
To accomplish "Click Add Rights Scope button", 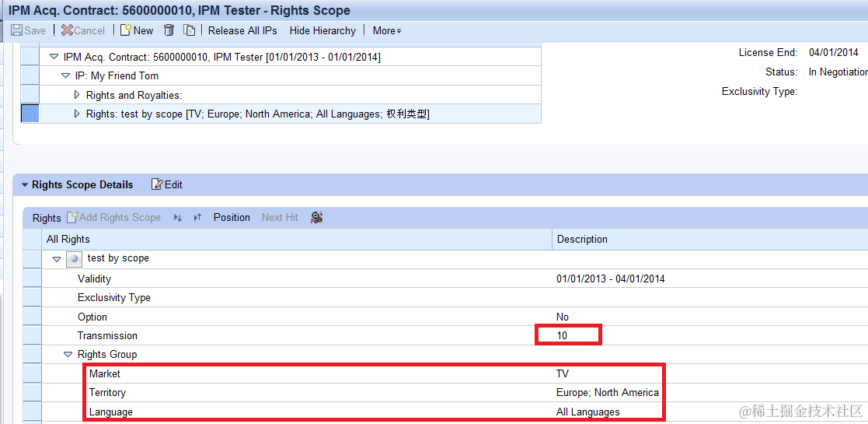I will tap(113, 217).
